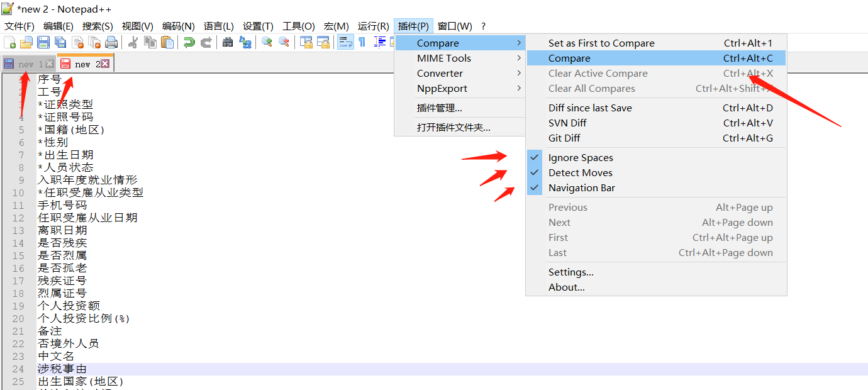Open the 文件(F) menu
868x390 pixels.
(x=19, y=26)
